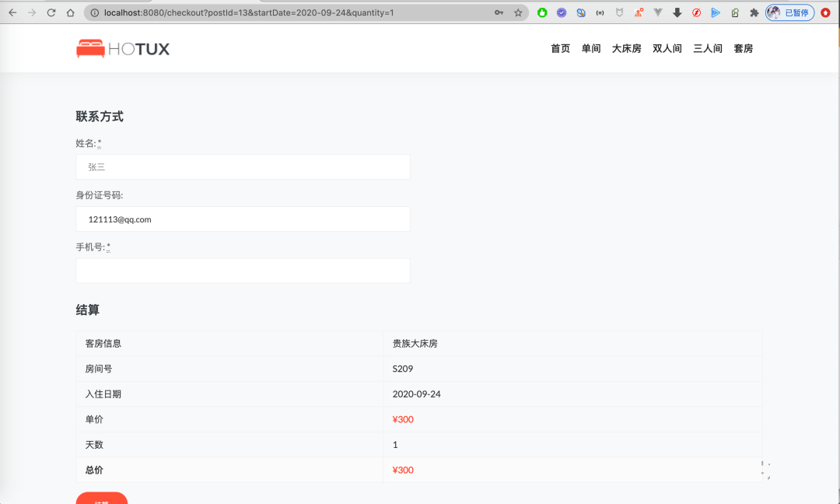Go to 首页 in the navigation

click(x=560, y=48)
